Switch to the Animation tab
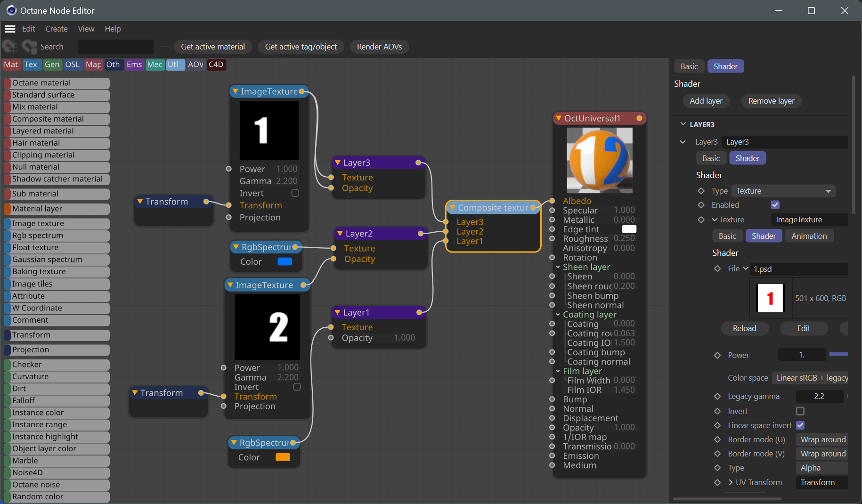Screen dimensions: 862x504 pyautogui.click(x=809, y=236)
